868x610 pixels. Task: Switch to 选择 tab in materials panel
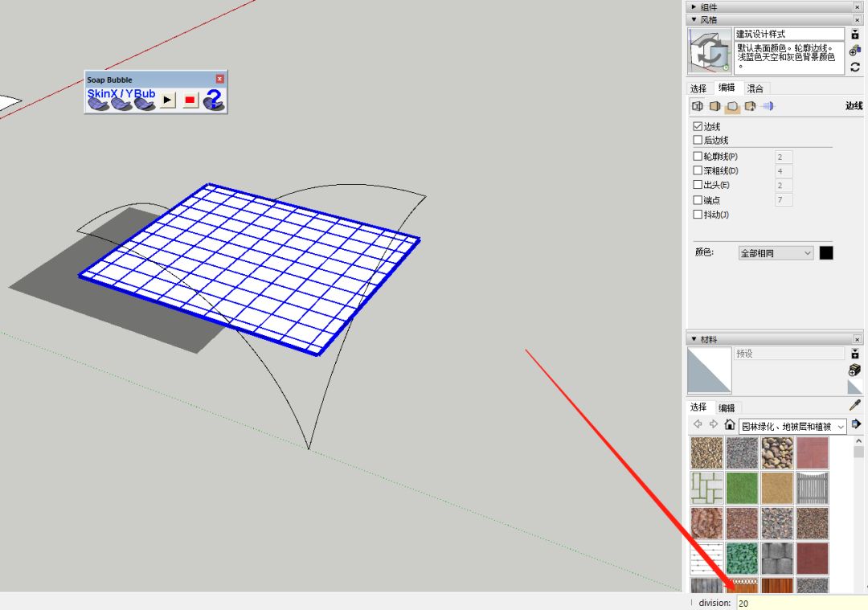click(x=698, y=407)
